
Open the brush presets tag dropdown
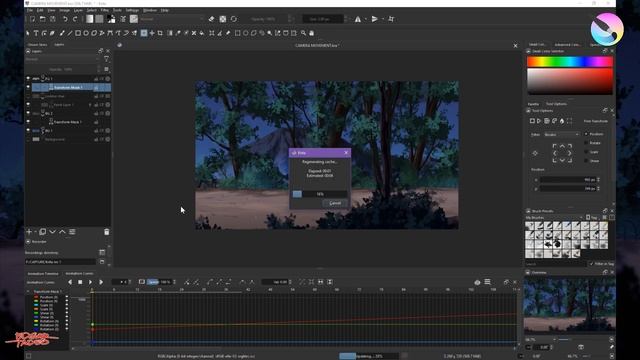coord(554,218)
